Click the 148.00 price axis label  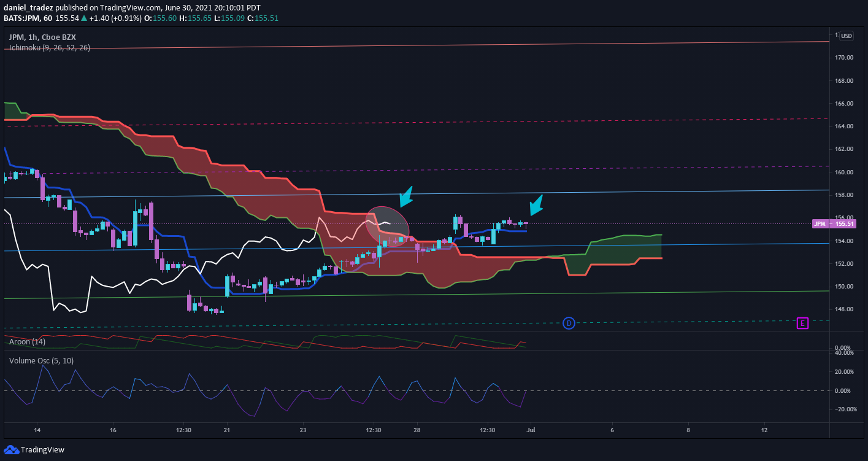point(844,309)
